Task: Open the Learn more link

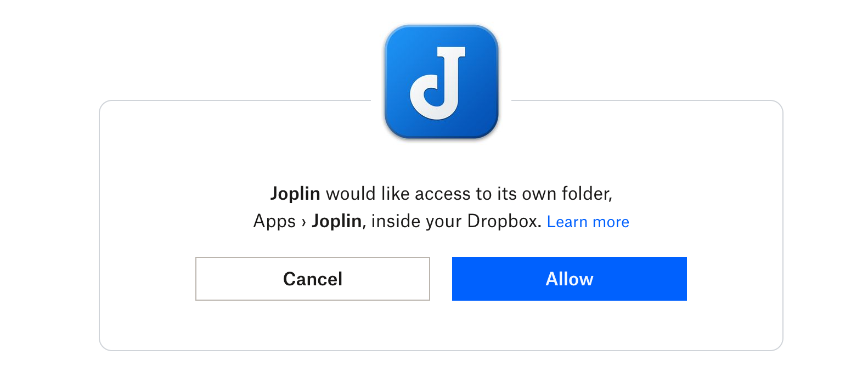Action: click(x=588, y=222)
